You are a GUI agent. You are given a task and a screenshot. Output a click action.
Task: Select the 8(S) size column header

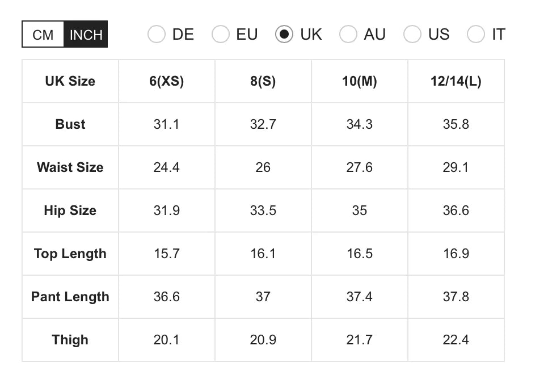point(263,81)
